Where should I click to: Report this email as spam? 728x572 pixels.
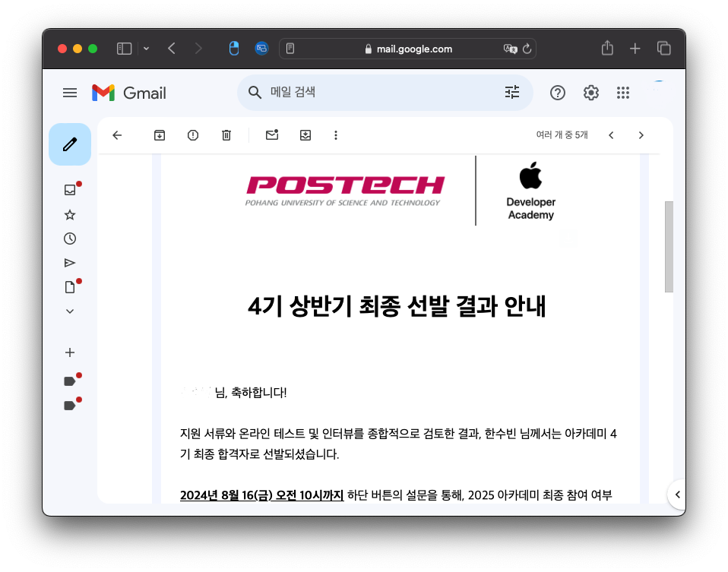click(x=193, y=135)
